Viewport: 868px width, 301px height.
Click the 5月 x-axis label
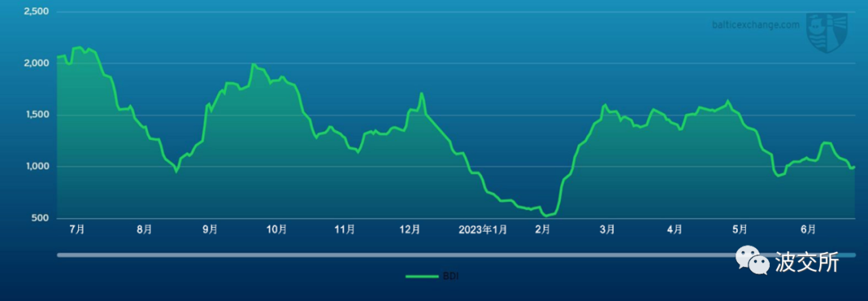point(739,230)
